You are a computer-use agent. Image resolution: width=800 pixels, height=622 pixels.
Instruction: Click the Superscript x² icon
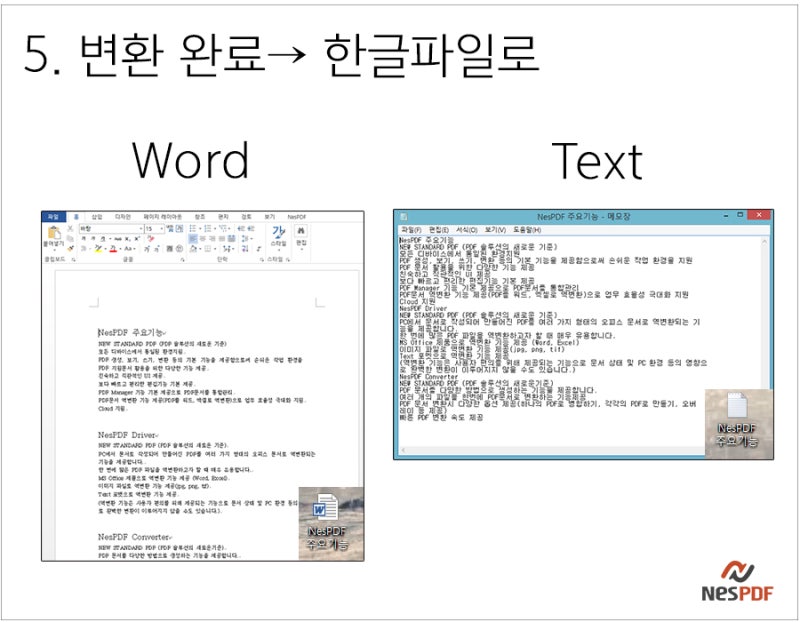coord(137,239)
